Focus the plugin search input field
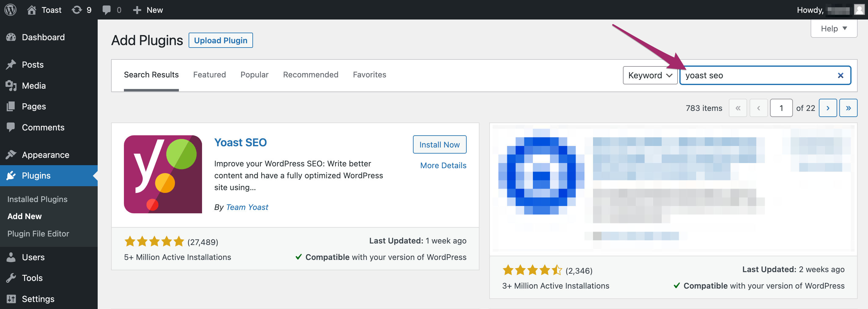This screenshot has width=868, height=309. pos(758,75)
